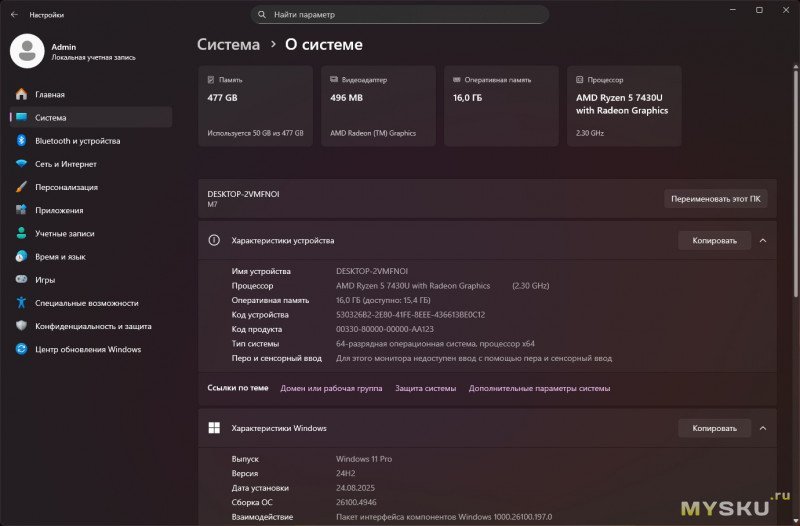Open Конфиденциальность и защита settings
800x526 pixels.
pyautogui.click(x=91, y=326)
